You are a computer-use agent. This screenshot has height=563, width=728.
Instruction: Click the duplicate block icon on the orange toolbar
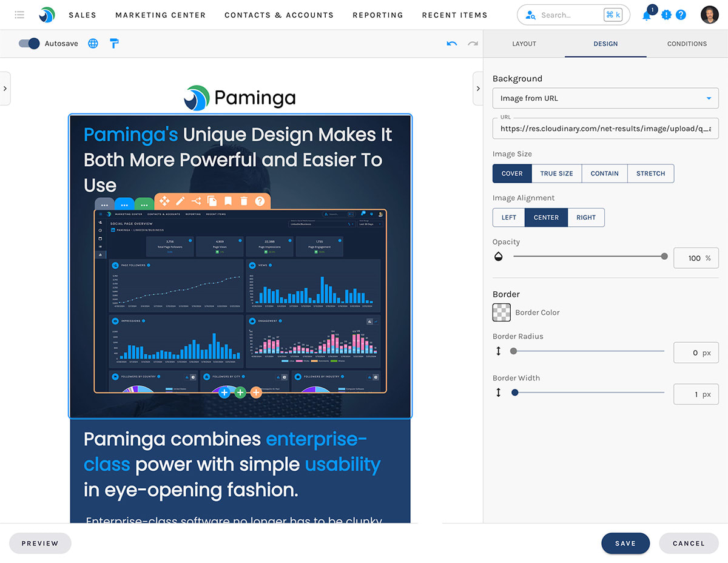[212, 201]
